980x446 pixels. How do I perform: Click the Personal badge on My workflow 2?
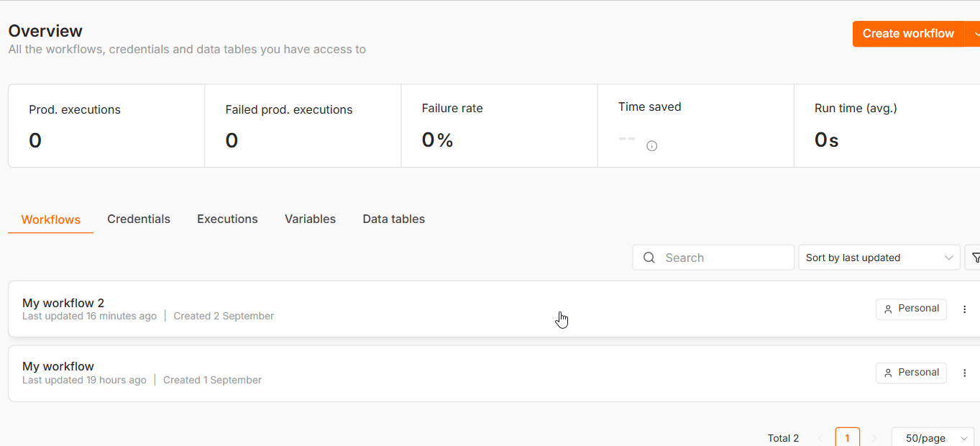[x=911, y=309]
